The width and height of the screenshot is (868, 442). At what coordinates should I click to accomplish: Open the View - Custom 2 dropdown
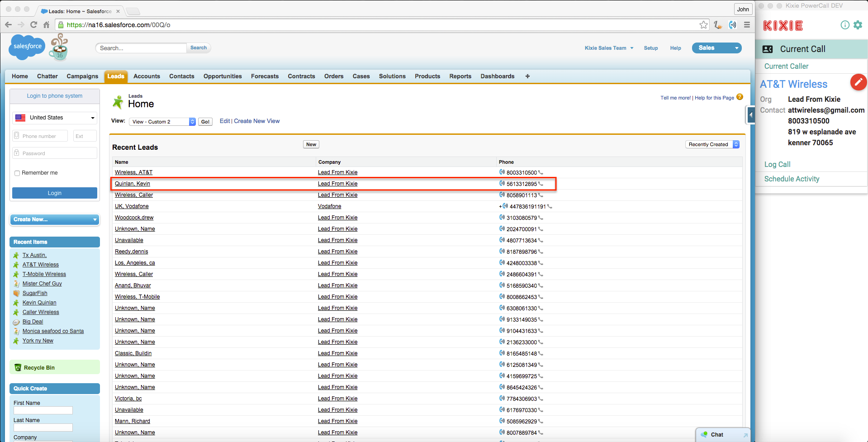click(162, 122)
